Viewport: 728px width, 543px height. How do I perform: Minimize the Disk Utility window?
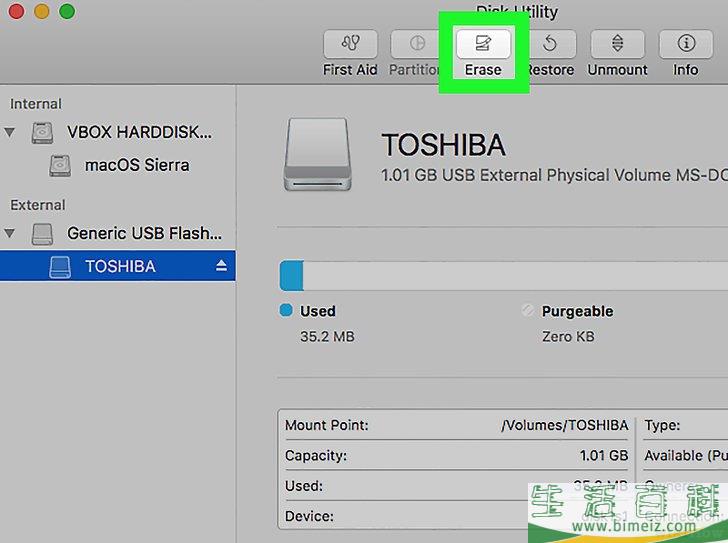click(42, 11)
